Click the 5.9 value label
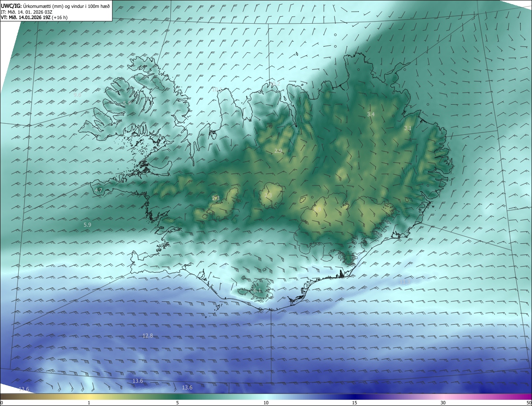 tap(87, 225)
